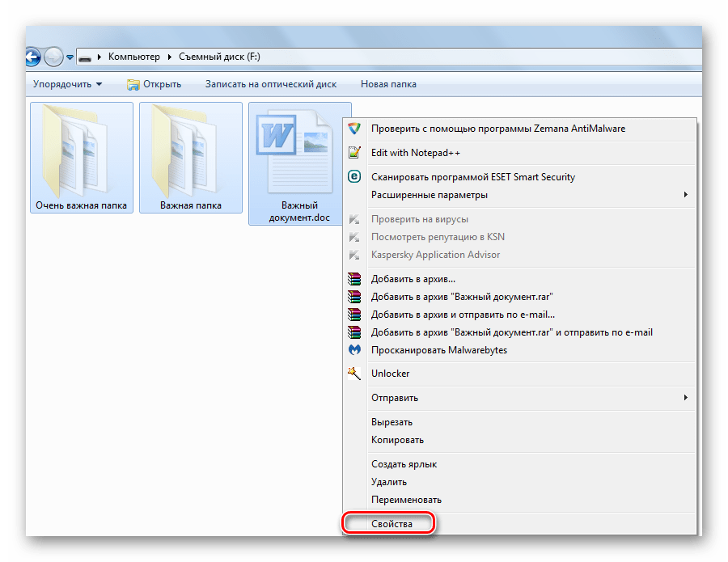
Task: Choose Добавить в архив...
Action: tap(519, 279)
